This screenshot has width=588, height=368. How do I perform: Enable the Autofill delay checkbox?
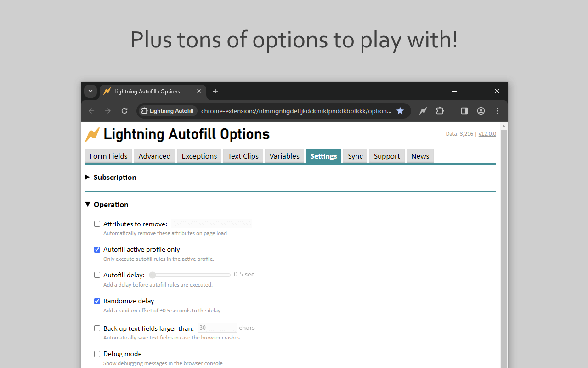pyautogui.click(x=97, y=275)
